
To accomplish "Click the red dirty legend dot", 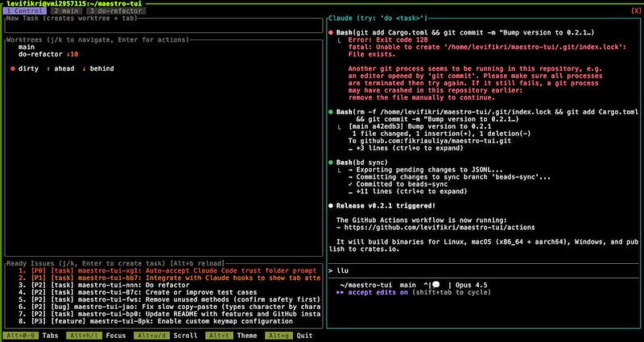I will click(x=13, y=68).
